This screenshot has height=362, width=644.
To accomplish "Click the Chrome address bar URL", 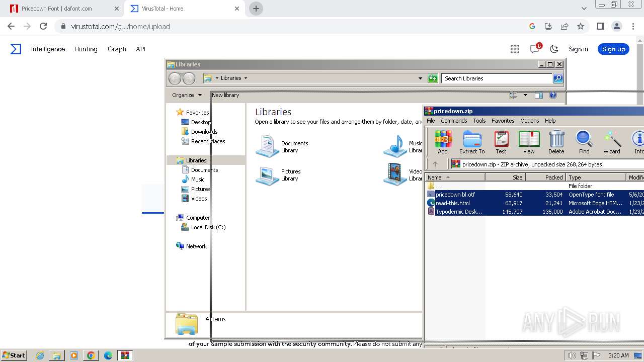I will click(x=120, y=26).
